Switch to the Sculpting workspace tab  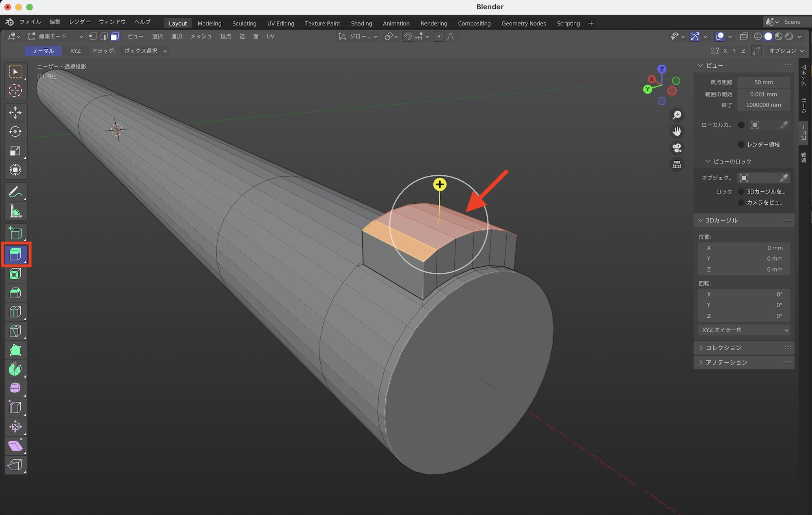[x=244, y=24]
